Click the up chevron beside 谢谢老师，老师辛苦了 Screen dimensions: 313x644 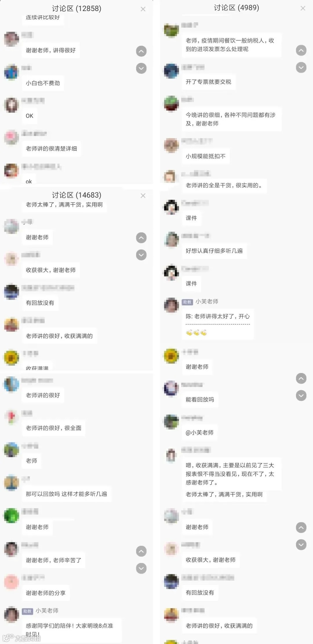[x=141, y=551]
